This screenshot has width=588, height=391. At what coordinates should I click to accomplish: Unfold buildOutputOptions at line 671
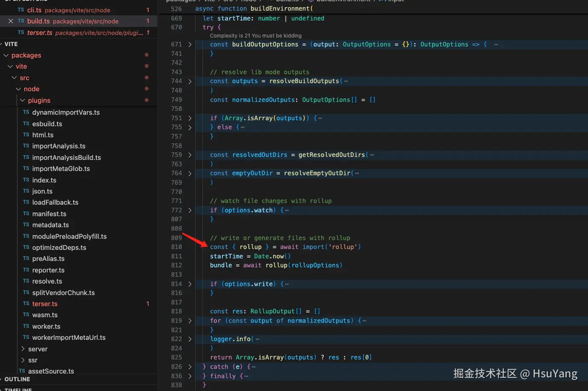pos(190,44)
